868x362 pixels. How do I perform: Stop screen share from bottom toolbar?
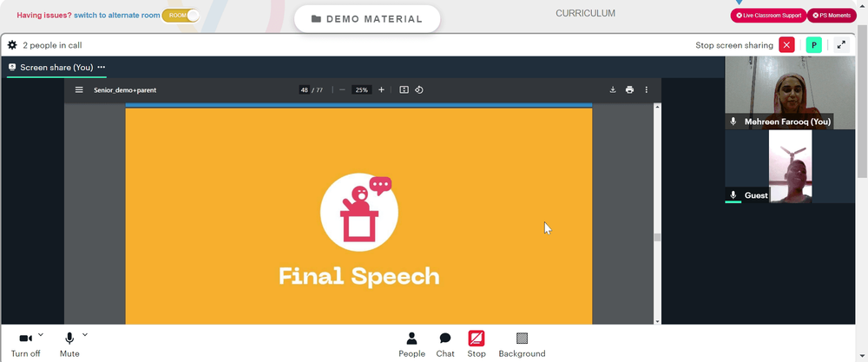point(476,346)
